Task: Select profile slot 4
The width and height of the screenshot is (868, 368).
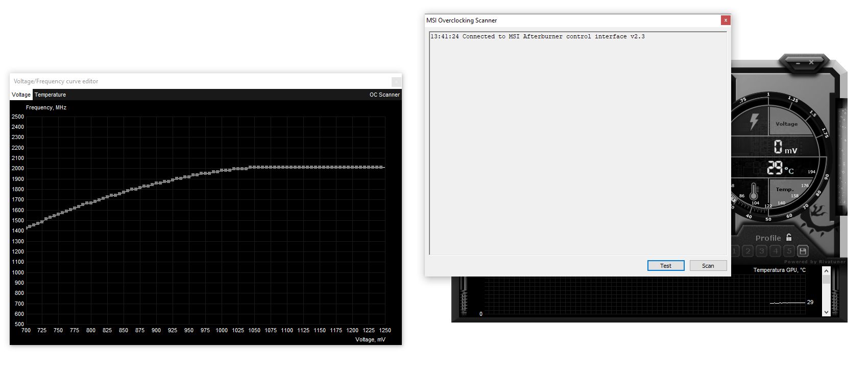Action: tap(776, 251)
